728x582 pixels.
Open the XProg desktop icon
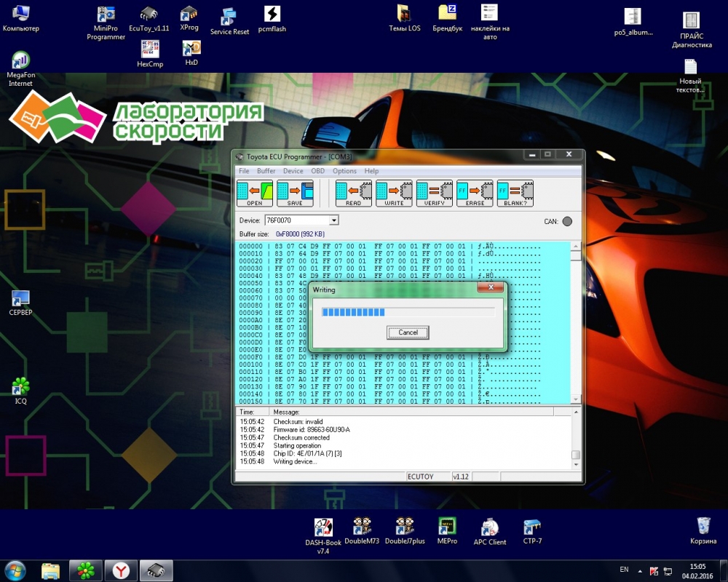point(189,19)
